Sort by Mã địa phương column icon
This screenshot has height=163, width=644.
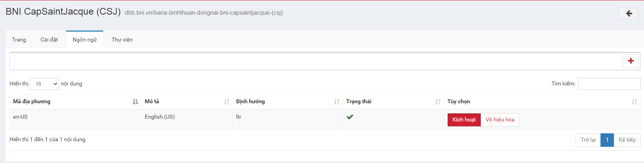135,102
